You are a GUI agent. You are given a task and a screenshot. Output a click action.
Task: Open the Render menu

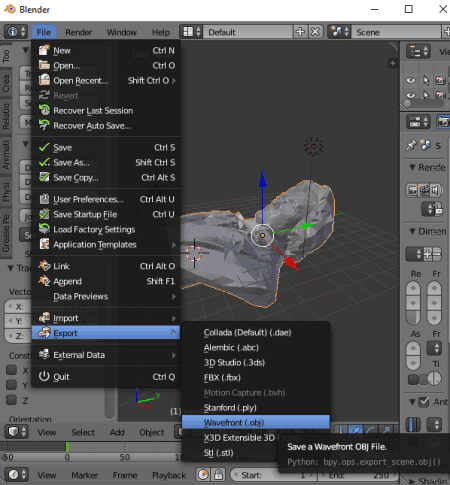78,32
